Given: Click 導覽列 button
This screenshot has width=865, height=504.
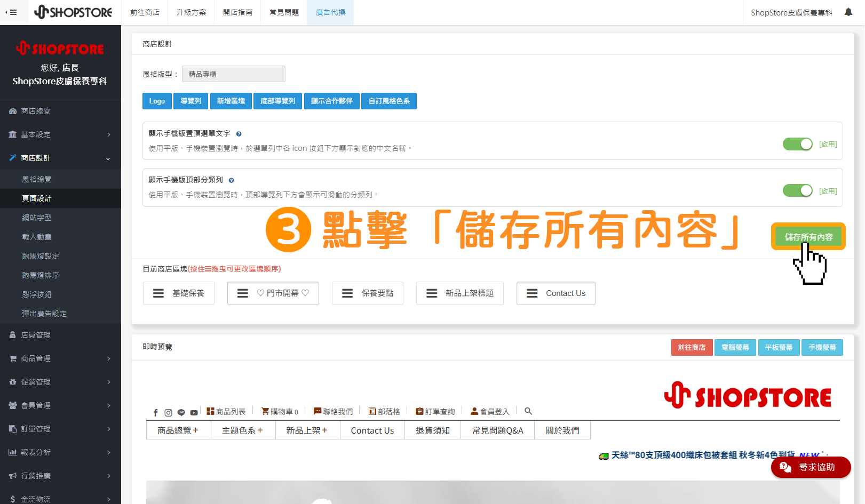Looking at the screenshot, I should coord(191,101).
